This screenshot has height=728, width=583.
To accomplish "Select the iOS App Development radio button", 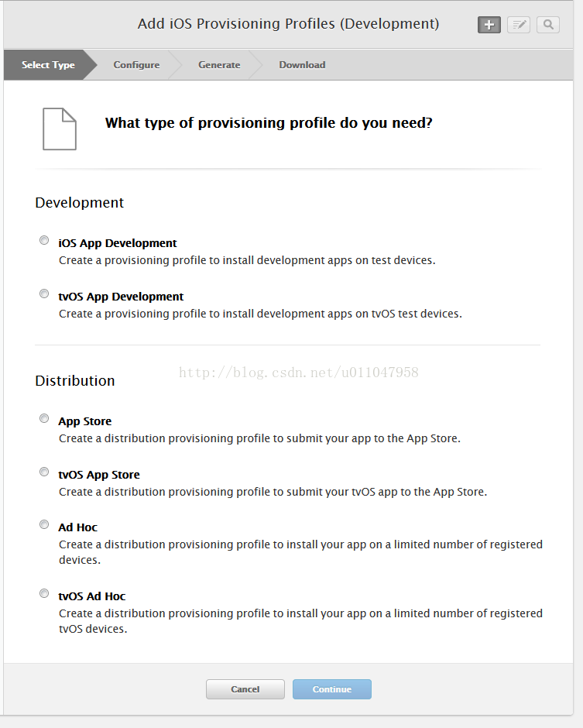I will tap(44, 240).
